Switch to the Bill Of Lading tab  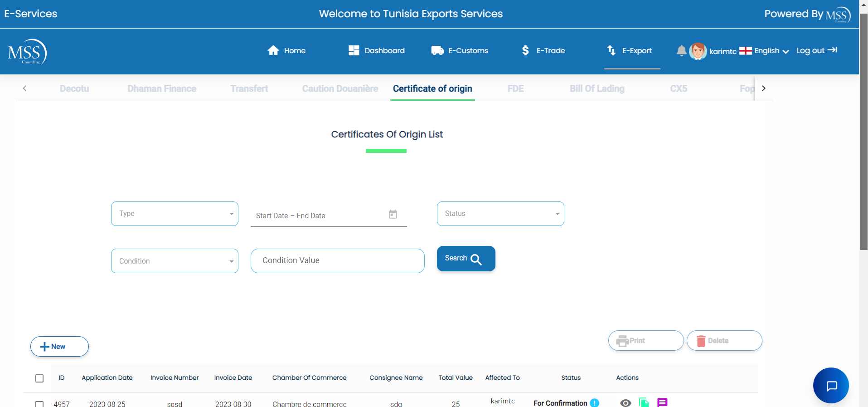coord(597,89)
